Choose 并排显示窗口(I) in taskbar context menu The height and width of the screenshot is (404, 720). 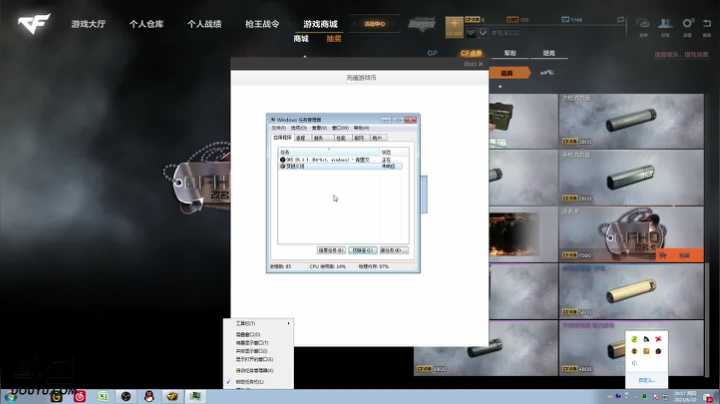259,351
